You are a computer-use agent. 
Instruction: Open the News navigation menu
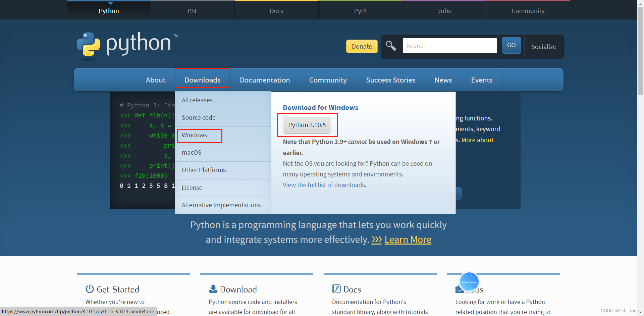coord(443,80)
